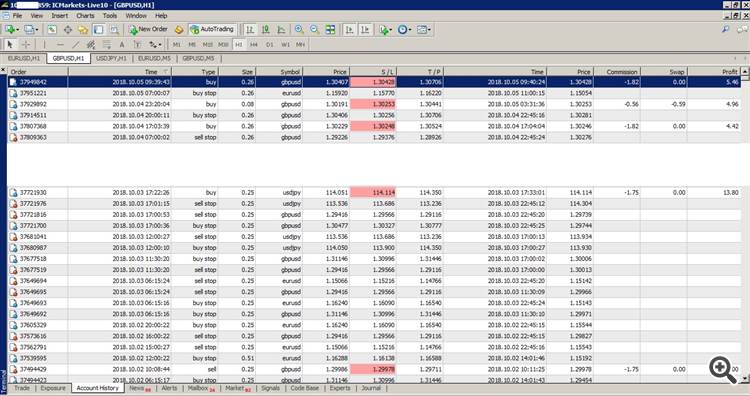Viewport: 750px width, 396px height.
Task: Switch chart to candlesticks style
Action: (x=265, y=30)
